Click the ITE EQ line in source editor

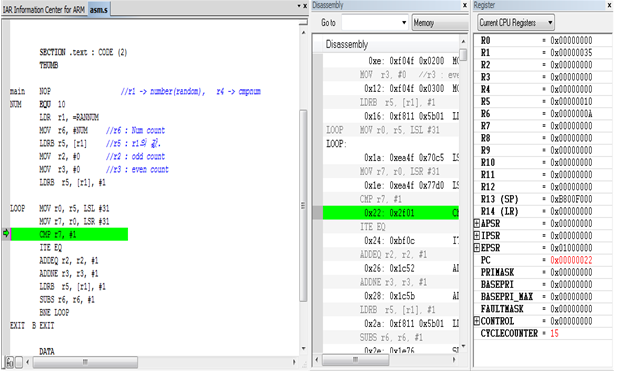51,247
